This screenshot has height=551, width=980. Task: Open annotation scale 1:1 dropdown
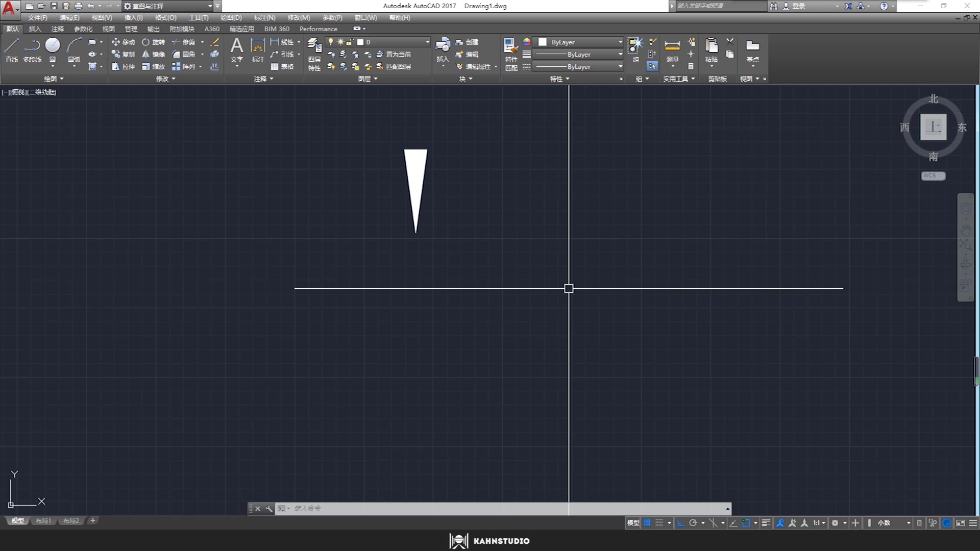point(819,523)
